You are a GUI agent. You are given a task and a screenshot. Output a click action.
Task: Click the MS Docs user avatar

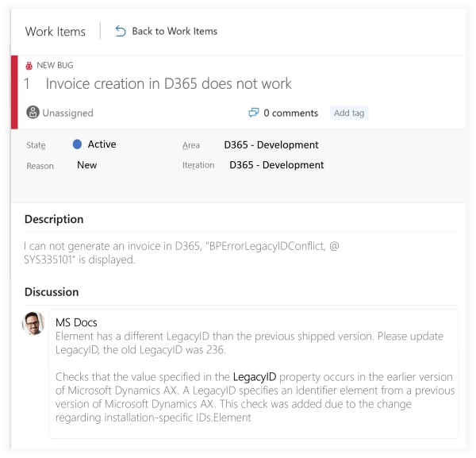coord(33,323)
